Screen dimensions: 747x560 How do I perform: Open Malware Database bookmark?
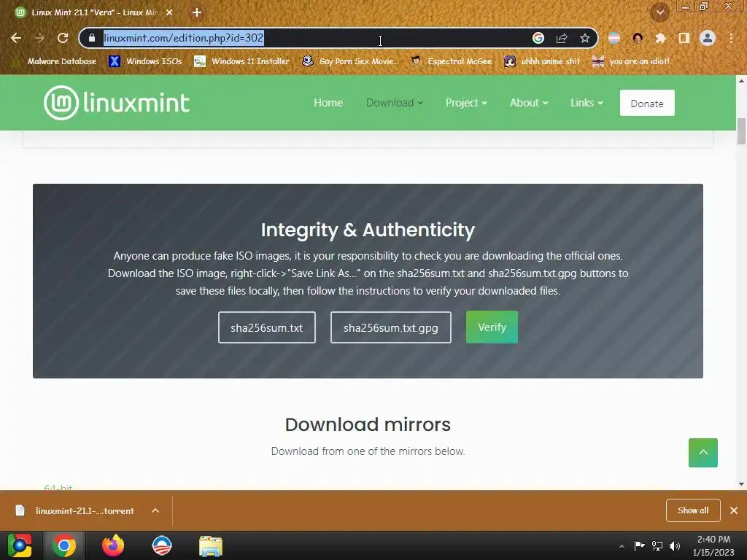55,61
